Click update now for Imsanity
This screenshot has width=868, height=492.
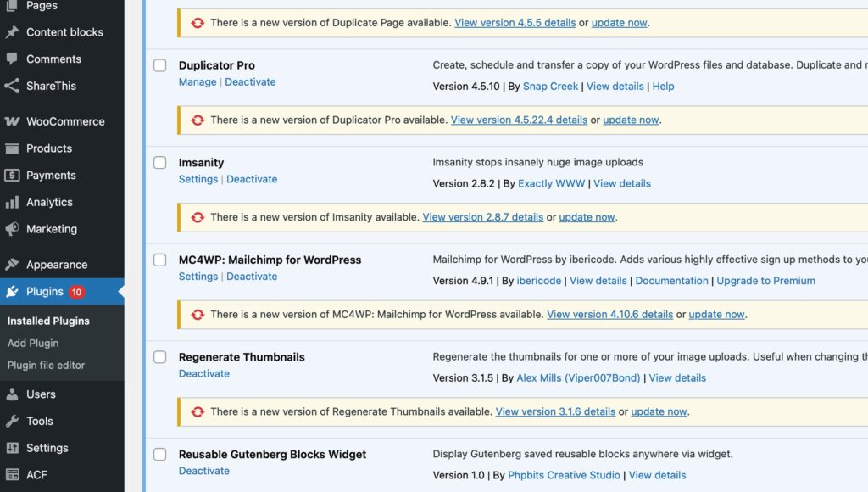(587, 217)
